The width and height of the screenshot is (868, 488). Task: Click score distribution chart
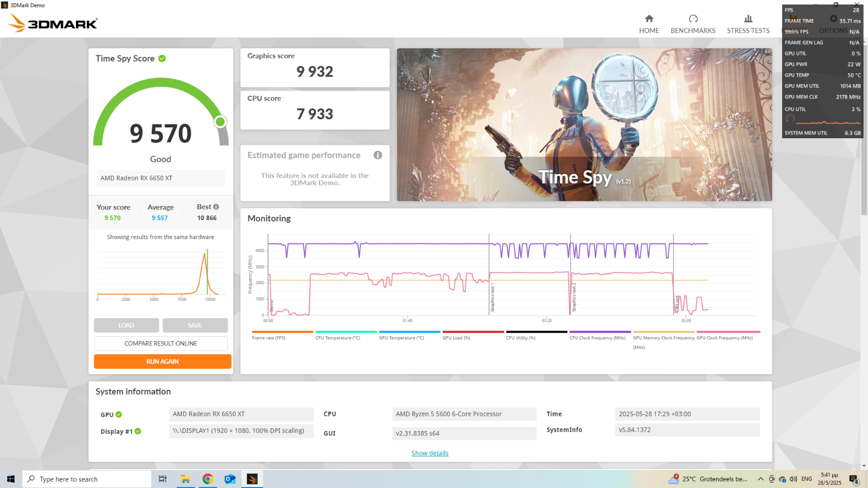pos(161,274)
